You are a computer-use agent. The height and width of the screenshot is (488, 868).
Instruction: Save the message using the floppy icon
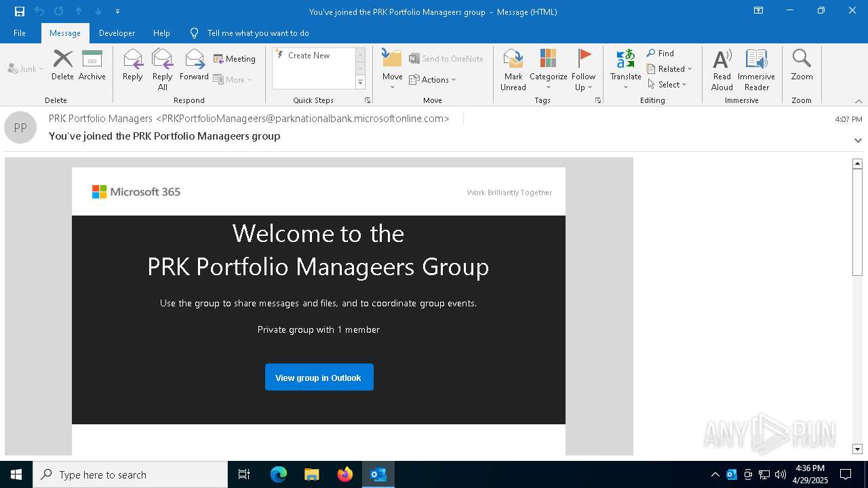click(20, 12)
